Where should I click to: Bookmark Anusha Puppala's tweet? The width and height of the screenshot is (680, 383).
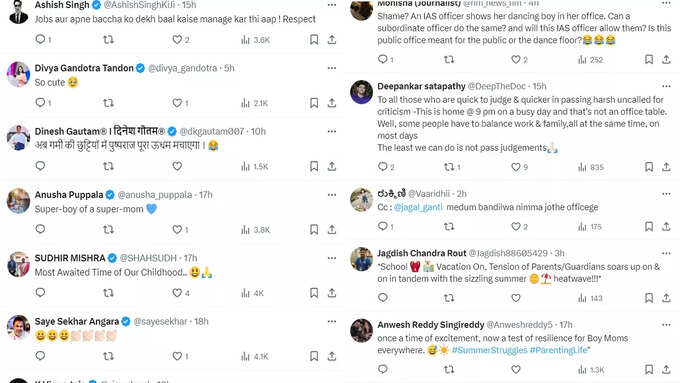(x=314, y=229)
